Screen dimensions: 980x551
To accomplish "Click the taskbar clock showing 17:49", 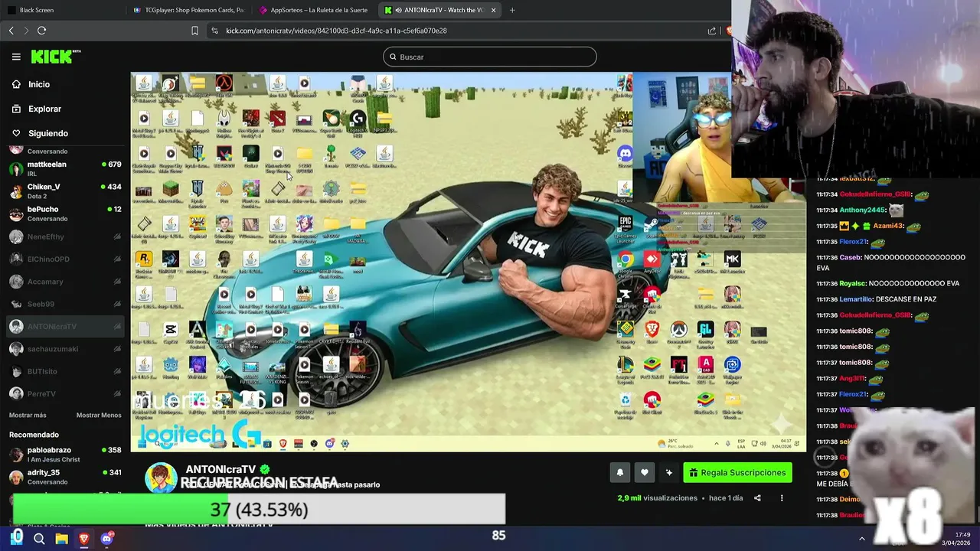I will click(x=956, y=539).
